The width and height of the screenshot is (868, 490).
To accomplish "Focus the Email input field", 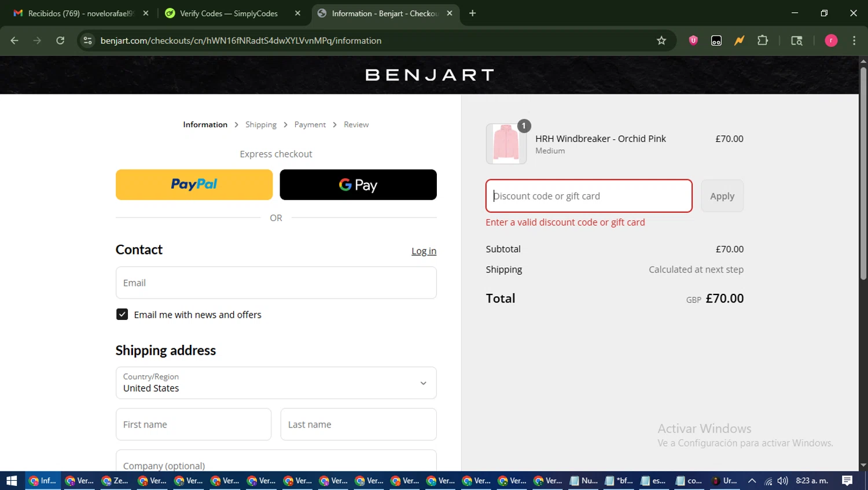I will [x=276, y=283].
